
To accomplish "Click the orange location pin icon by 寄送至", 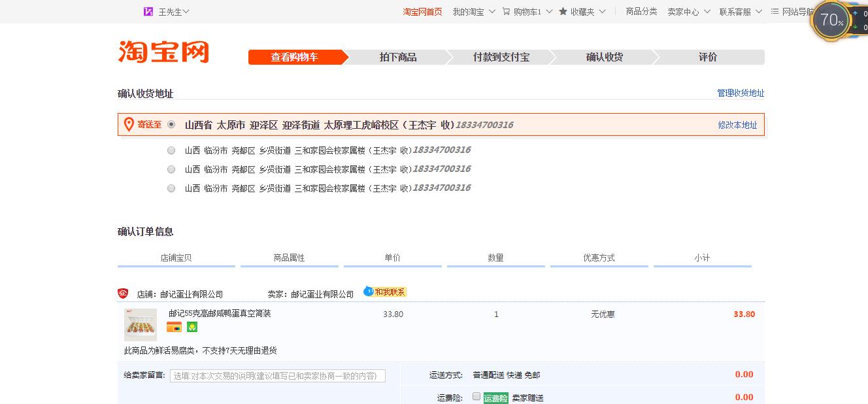I will click(x=129, y=124).
